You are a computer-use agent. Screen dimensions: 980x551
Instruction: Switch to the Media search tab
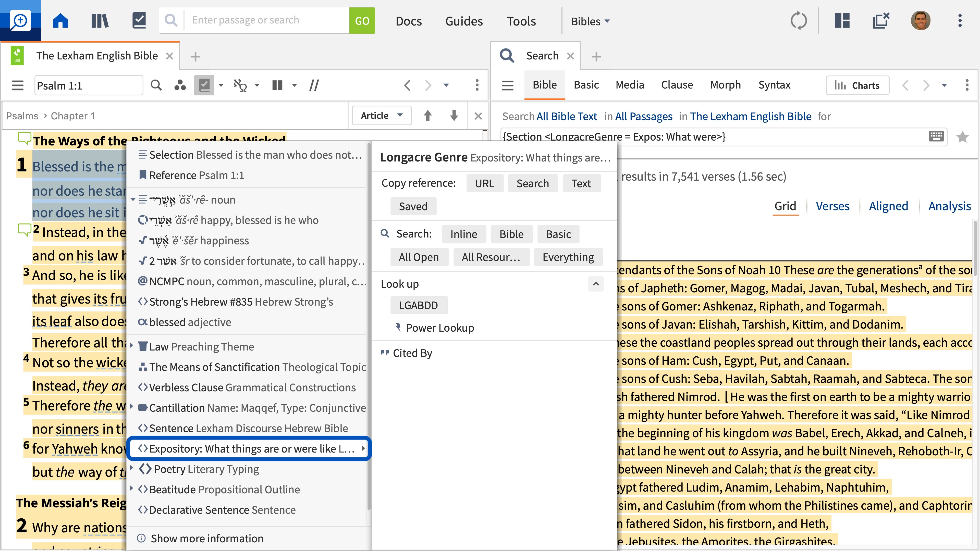pos(630,85)
